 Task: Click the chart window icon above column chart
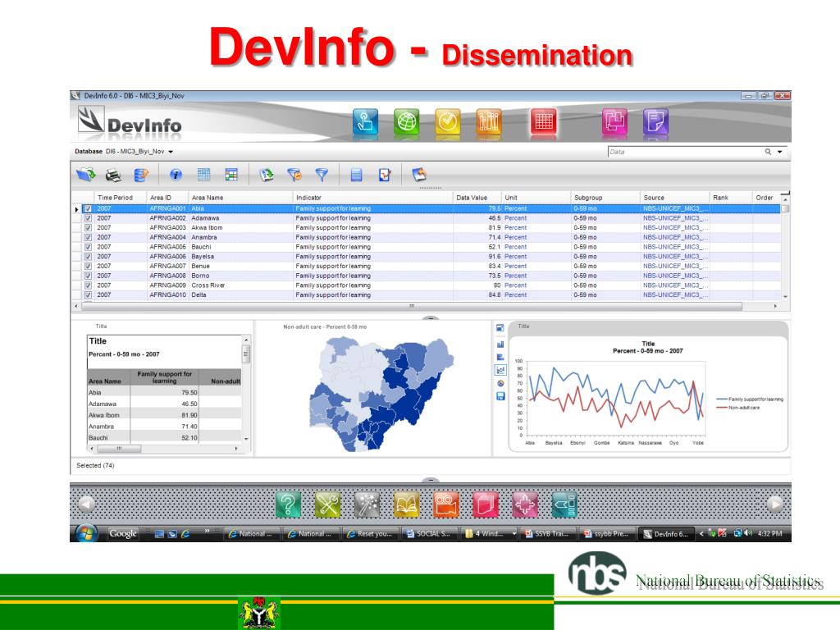tap(500, 328)
